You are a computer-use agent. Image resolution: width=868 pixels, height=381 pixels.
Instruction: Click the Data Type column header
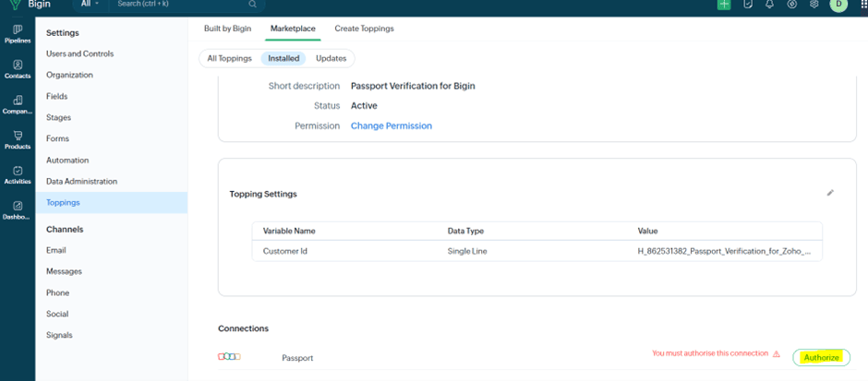point(466,232)
